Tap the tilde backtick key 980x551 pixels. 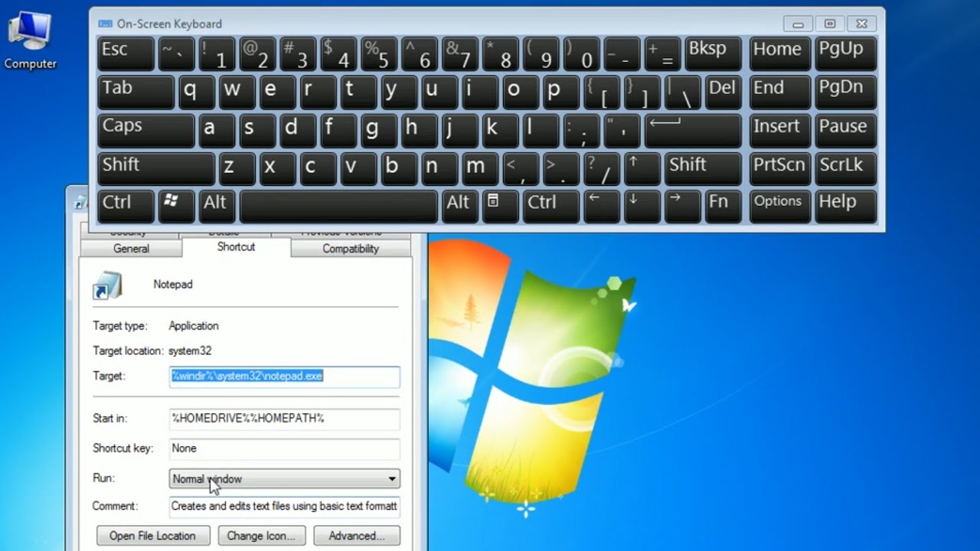pyautogui.click(x=177, y=54)
